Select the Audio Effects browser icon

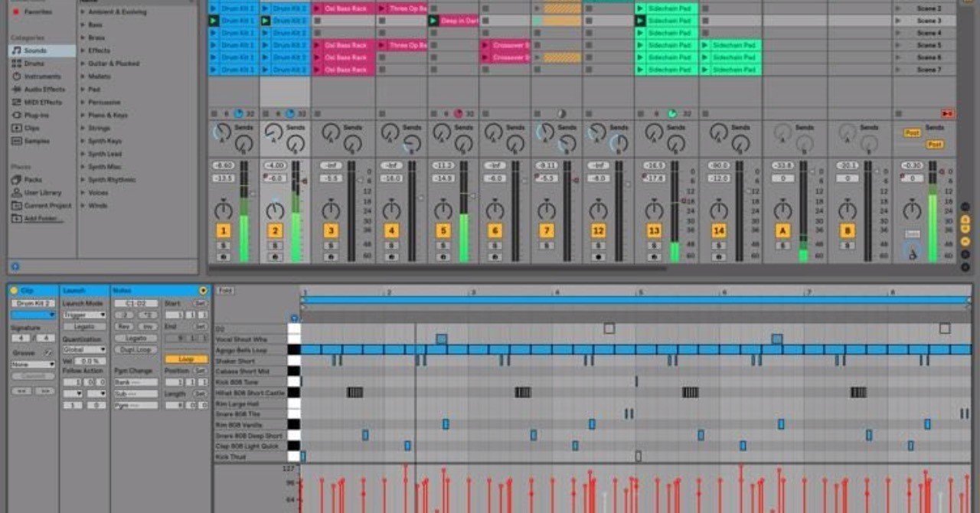[x=17, y=90]
